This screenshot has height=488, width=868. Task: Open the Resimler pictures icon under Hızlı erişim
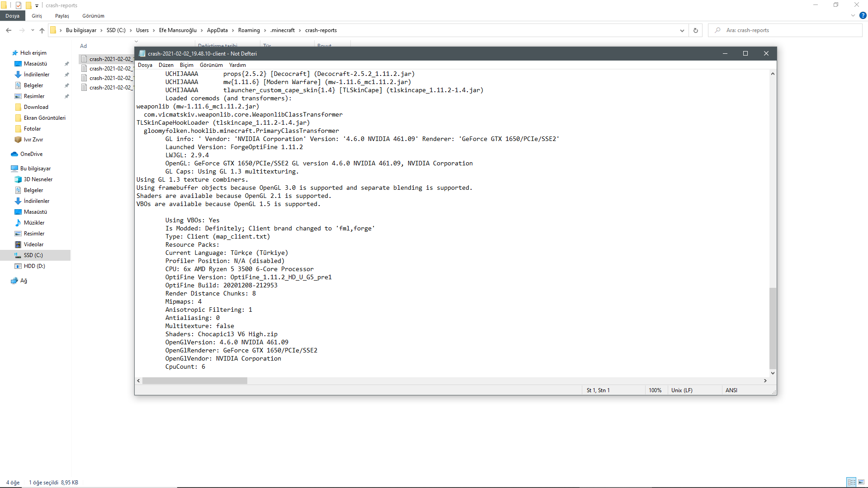18,96
